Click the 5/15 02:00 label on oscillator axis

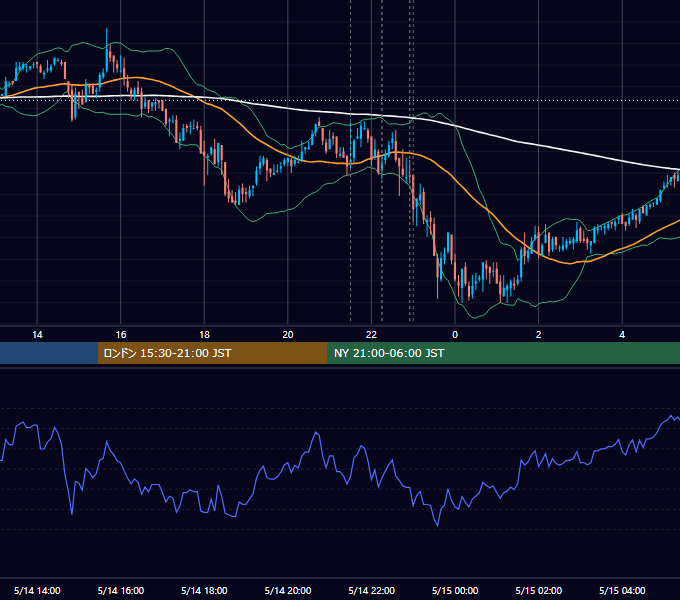(x=539, y=590)
